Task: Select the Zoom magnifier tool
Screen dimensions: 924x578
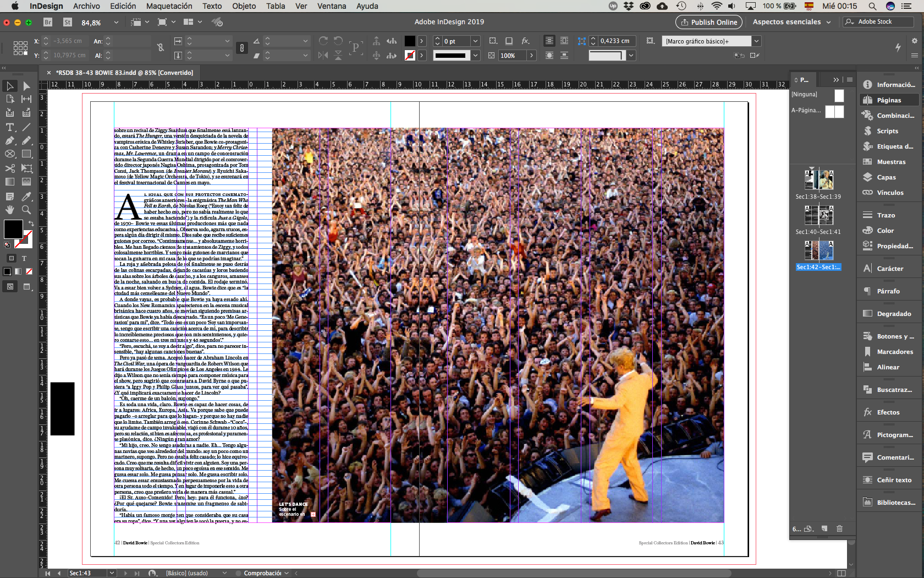Action: 26,210
